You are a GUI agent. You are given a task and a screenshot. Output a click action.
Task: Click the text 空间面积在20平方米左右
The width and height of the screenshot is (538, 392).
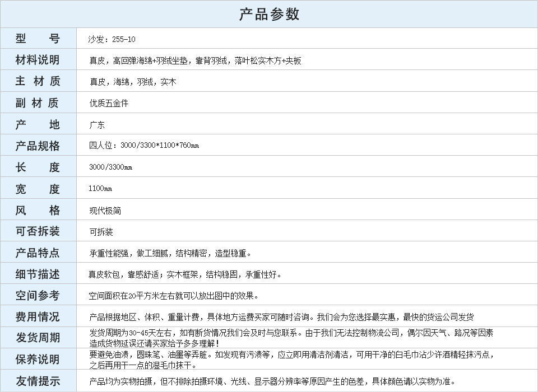click(x=131, y=296)
